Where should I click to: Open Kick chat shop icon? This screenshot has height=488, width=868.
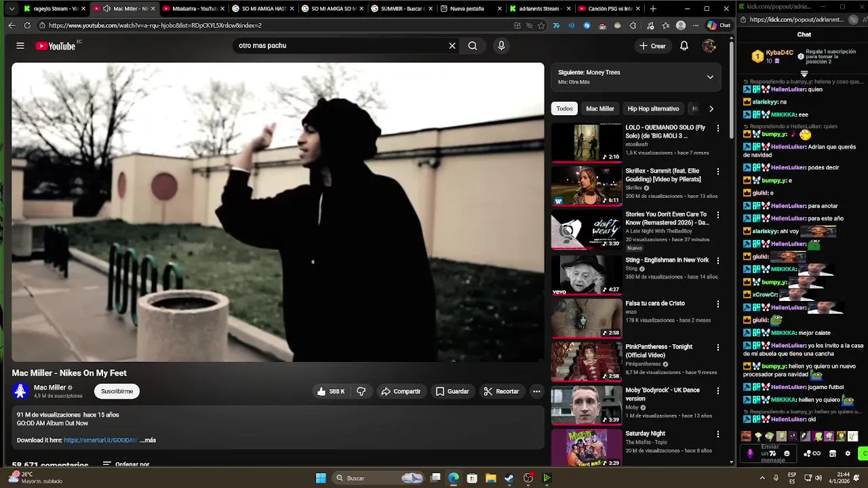[833, 453]
